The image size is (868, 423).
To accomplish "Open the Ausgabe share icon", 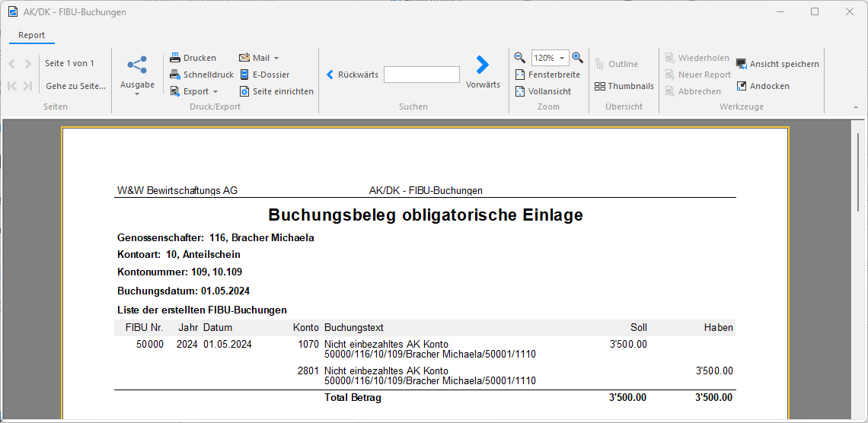I will click(x=137, y=65).
